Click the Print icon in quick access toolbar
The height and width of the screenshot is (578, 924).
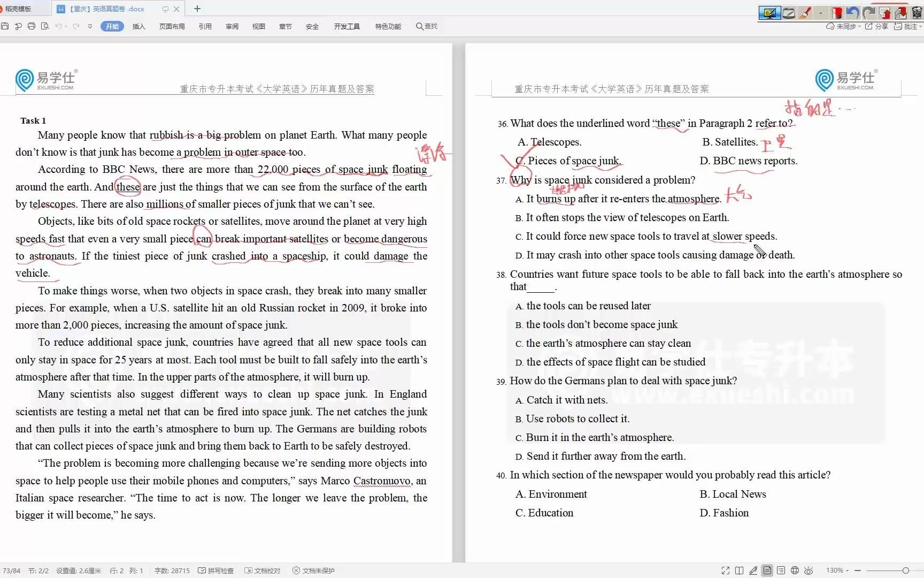coord(32,26)
